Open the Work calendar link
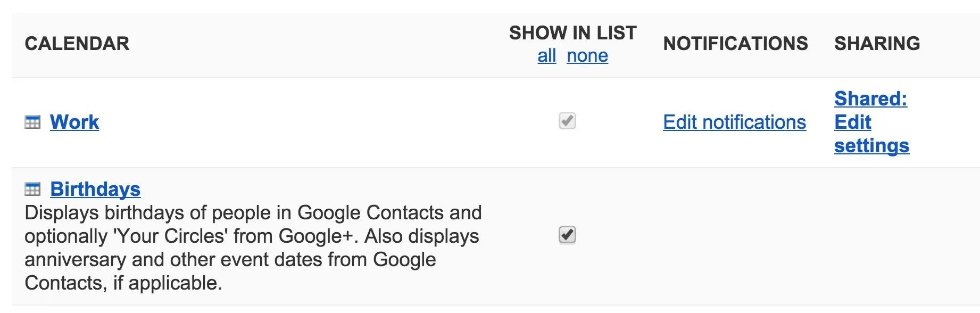Screen dimensions: 980x313 click(x=74, y=122)
